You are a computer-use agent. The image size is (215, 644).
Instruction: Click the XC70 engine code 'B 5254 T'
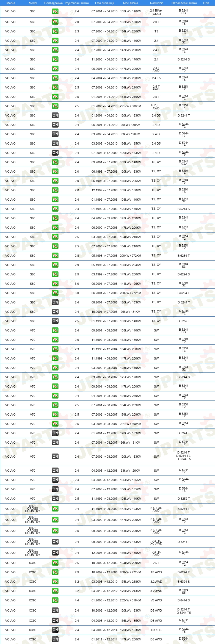(x=184, y=509)
